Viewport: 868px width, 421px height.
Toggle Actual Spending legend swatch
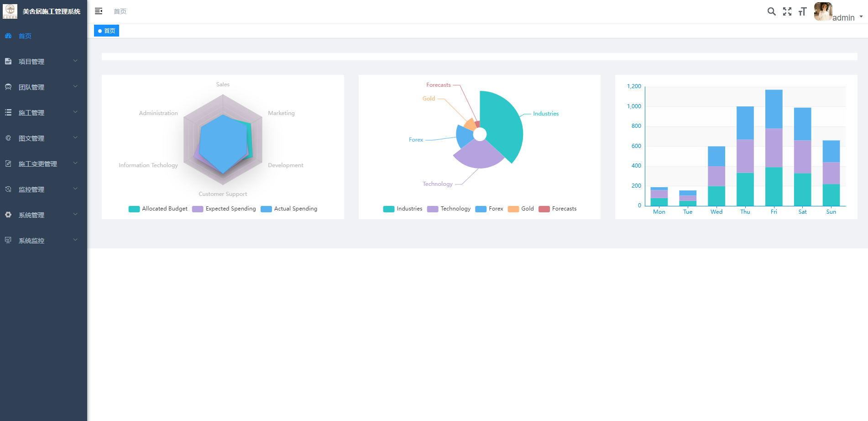(266, 209)
